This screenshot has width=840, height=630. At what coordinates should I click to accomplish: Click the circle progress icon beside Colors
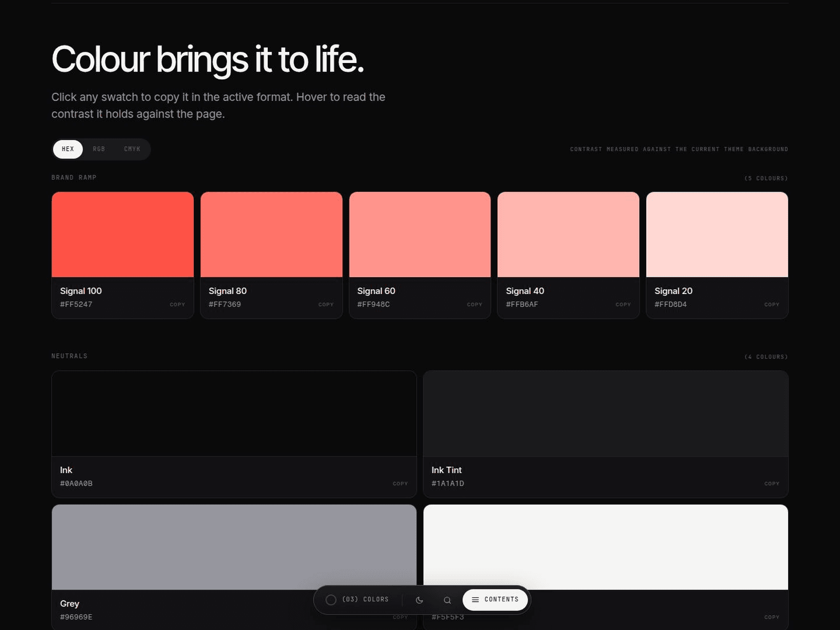point(331,600)
